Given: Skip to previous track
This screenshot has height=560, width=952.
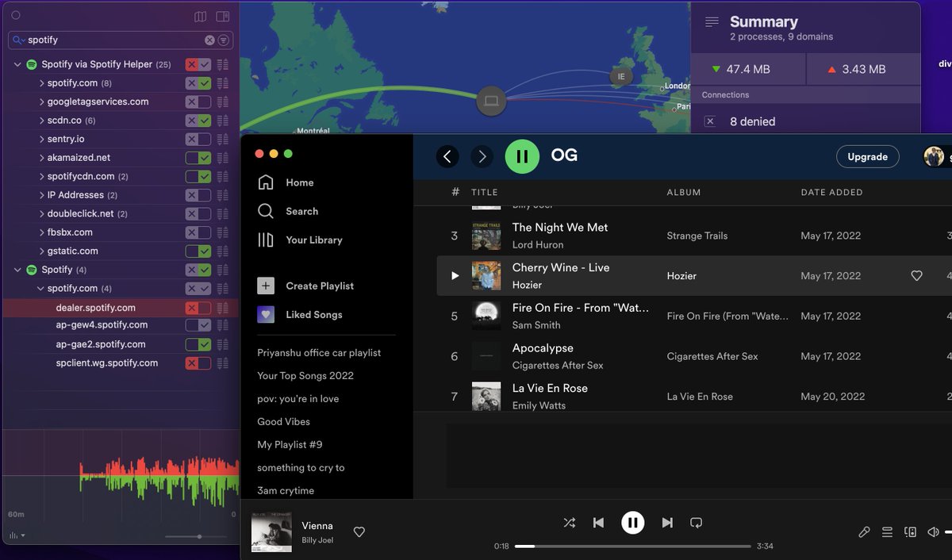Looking at the screenshot, I should [x=599, y=523].
